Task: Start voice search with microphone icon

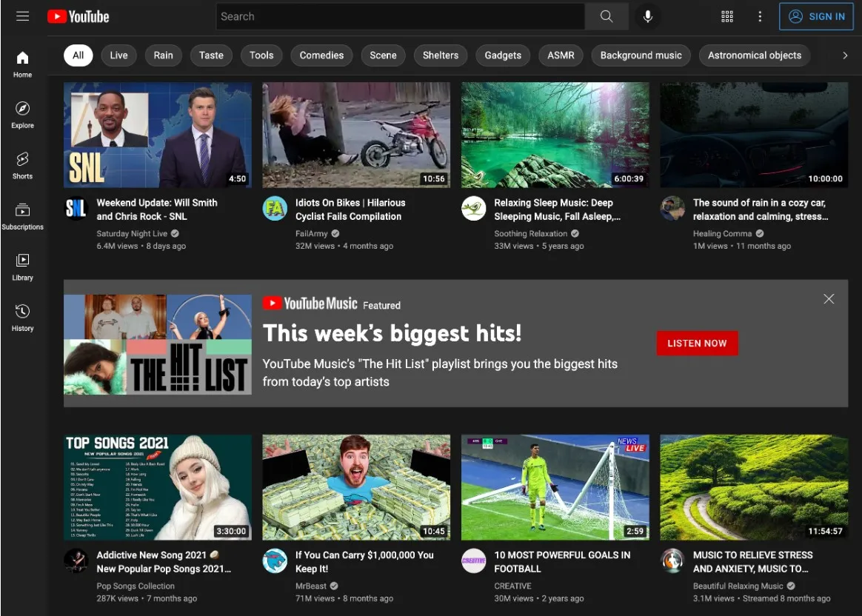Action: coord(647,16)
